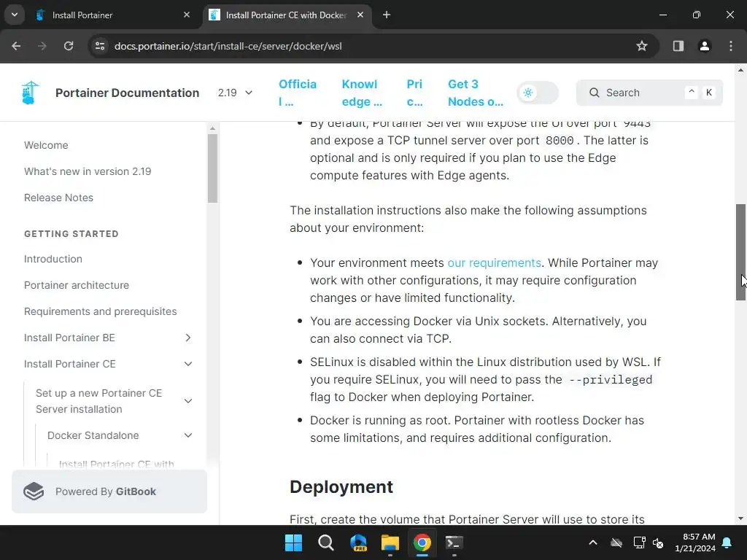Collapse the Docker Standalone chevron
Image resolution: width=747 pixels, height=560 pixels.
(188, 435)
